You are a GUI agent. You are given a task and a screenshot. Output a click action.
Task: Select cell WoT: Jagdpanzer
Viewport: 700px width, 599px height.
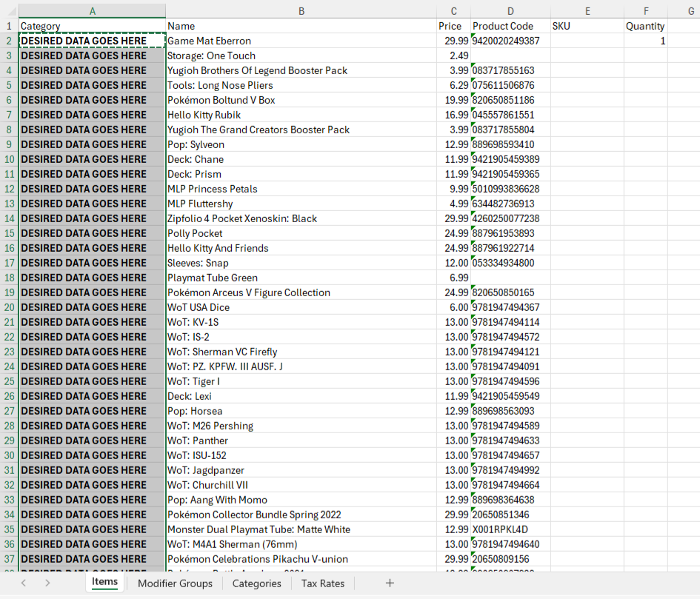pyautogui.click(x=301, y=470)
